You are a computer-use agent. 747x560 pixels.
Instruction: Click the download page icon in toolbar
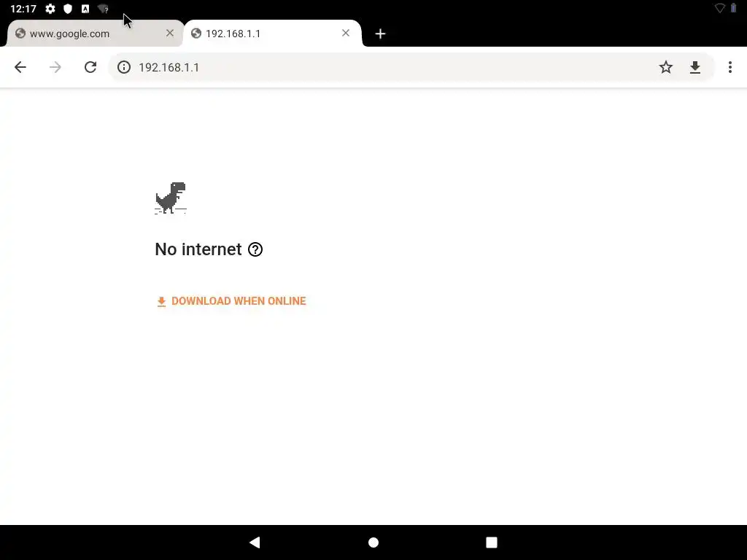tap(695, 67)
